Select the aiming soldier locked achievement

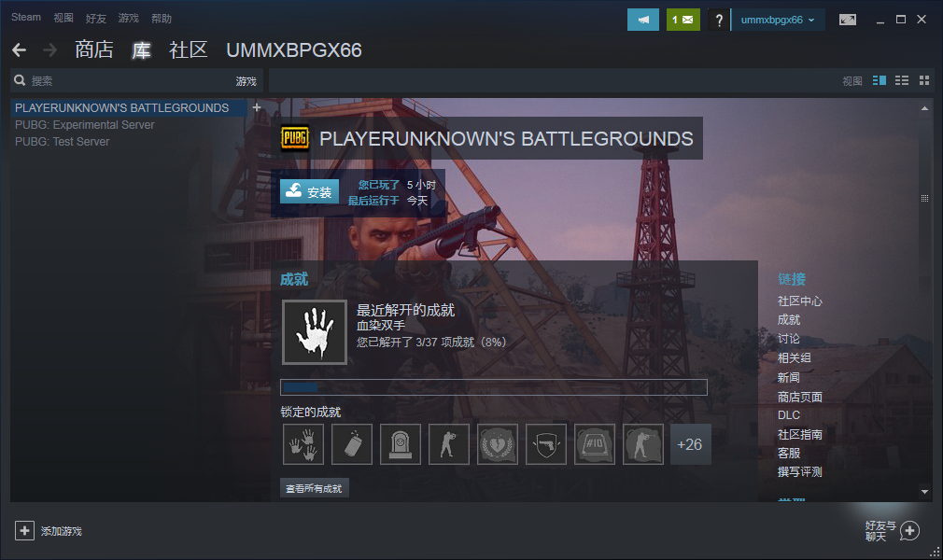point(643,444)
